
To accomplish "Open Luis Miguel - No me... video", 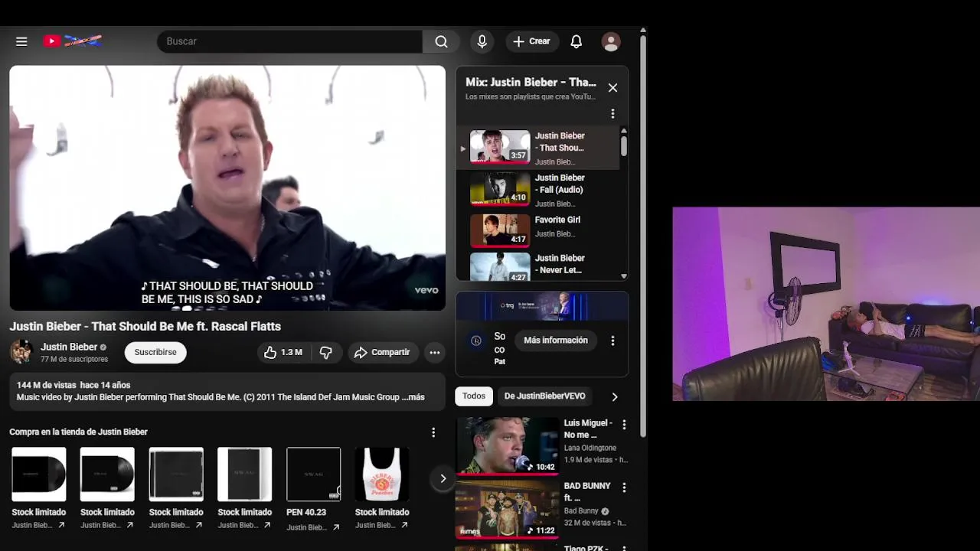I will 508,445.
